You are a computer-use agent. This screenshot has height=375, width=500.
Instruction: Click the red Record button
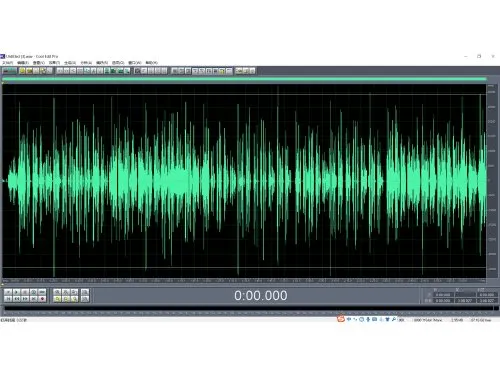42,299
